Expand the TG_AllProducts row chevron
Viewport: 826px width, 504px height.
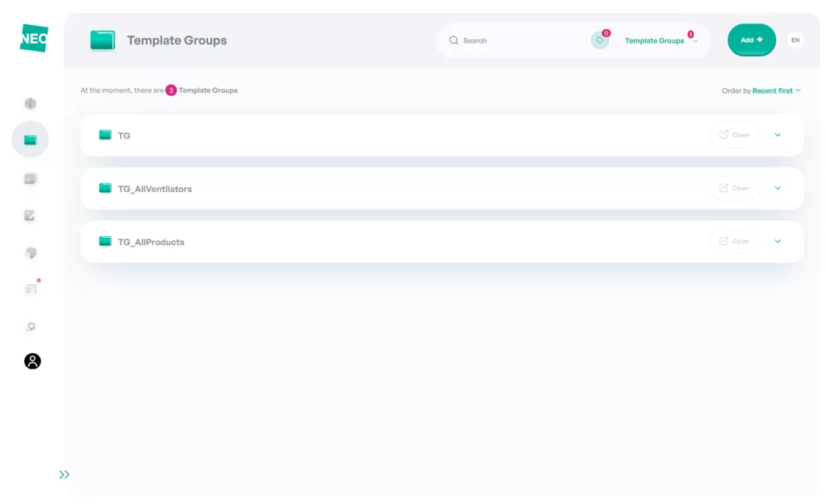(x=778, y=241)
